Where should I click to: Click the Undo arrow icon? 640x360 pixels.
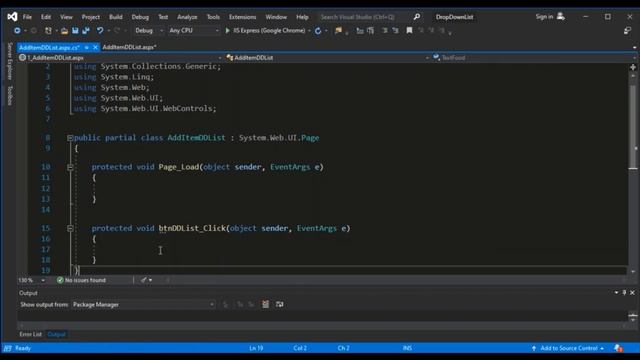100,31
